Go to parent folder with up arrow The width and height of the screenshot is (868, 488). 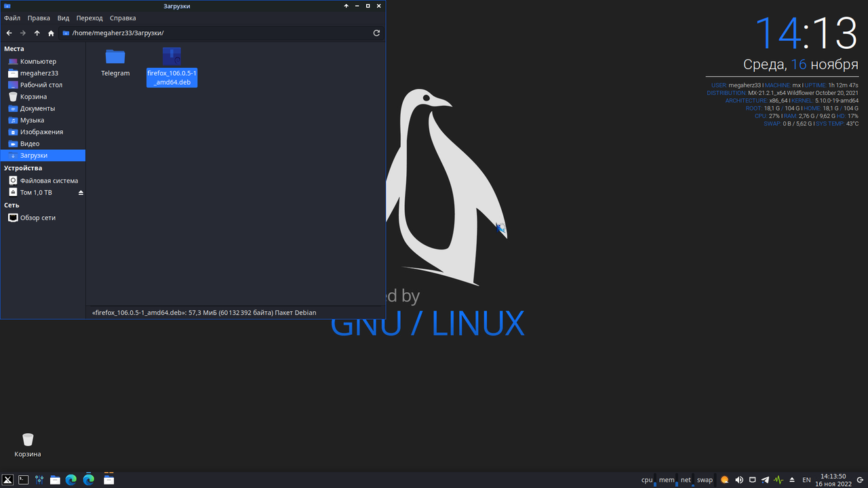[x=37, y=33]
